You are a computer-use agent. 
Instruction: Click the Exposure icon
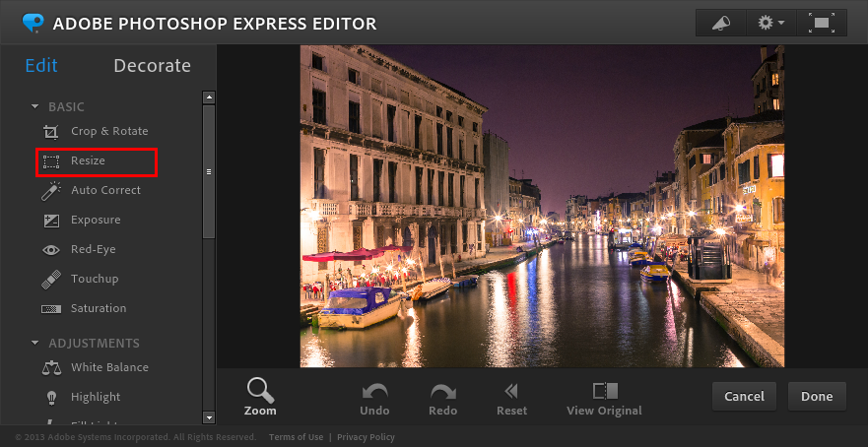pos(51,221)
